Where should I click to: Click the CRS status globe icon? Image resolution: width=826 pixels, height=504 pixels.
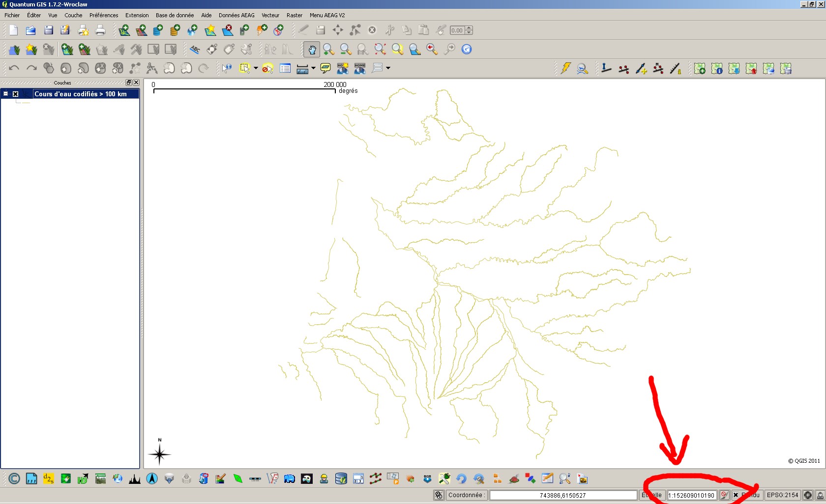coord(807,495)
